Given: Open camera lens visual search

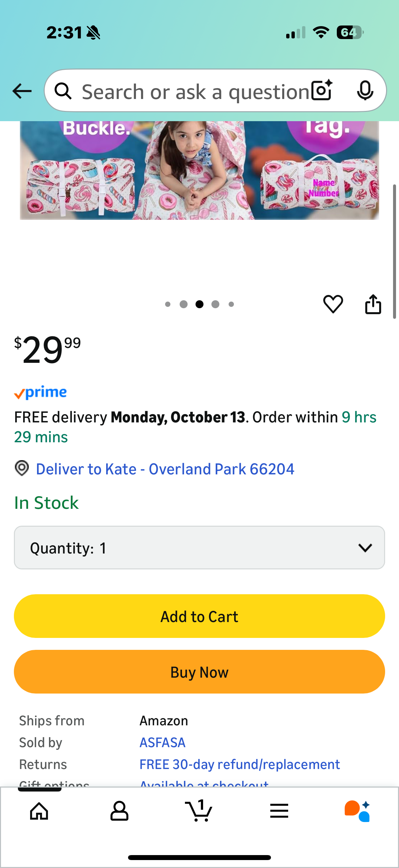Looking at the screenshot, I should point(322,91).
